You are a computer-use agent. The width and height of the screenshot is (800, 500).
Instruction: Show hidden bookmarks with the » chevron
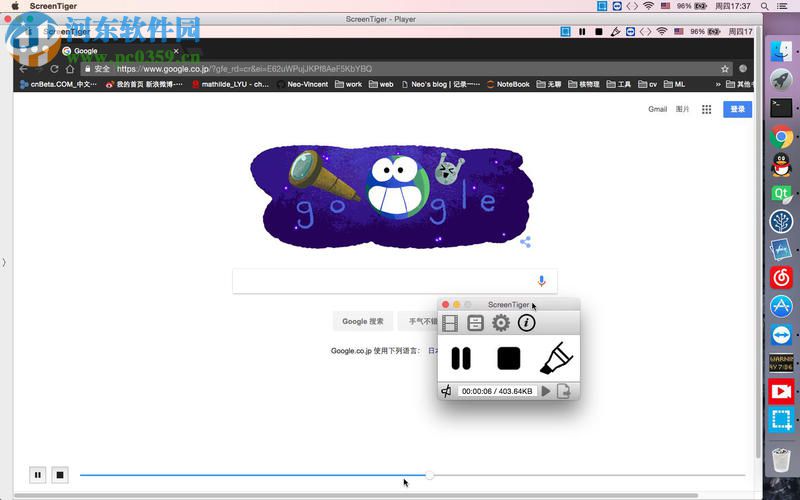click(x=718, y=85)
